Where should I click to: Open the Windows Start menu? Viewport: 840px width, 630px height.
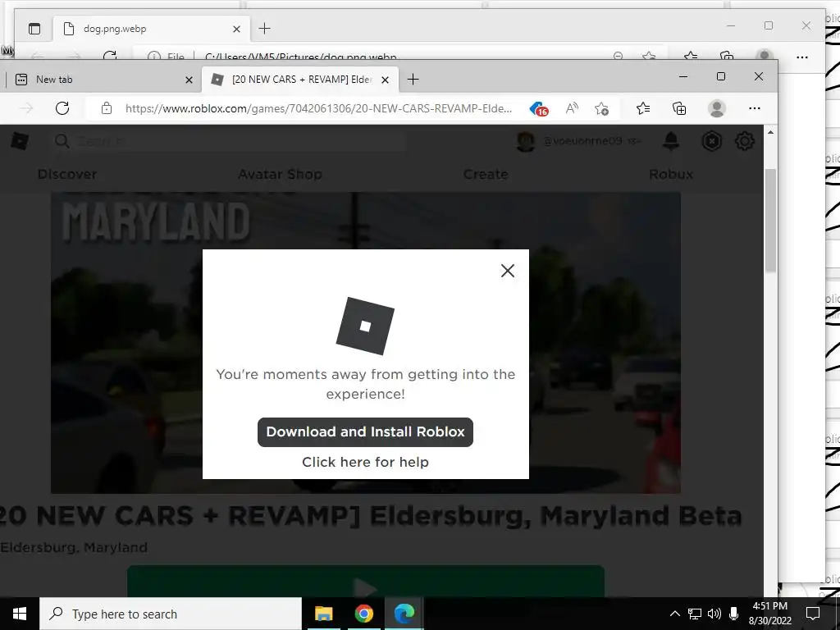(x=20, y=614)
